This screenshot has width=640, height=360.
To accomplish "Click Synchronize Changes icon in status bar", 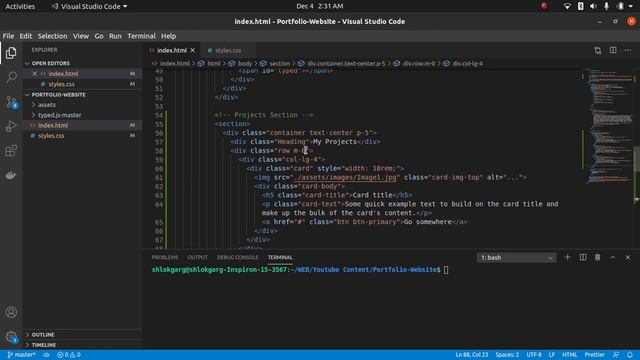I will [x=46, y=355].
